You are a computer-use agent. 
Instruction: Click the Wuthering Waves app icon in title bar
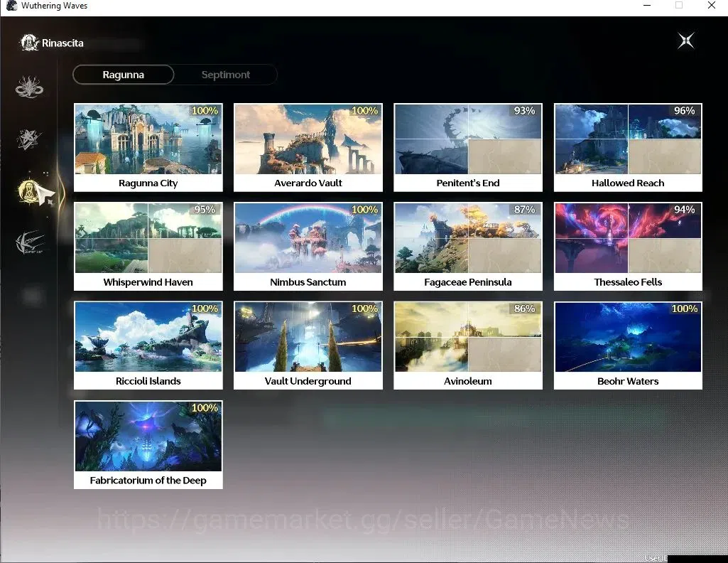pos(11,6)
